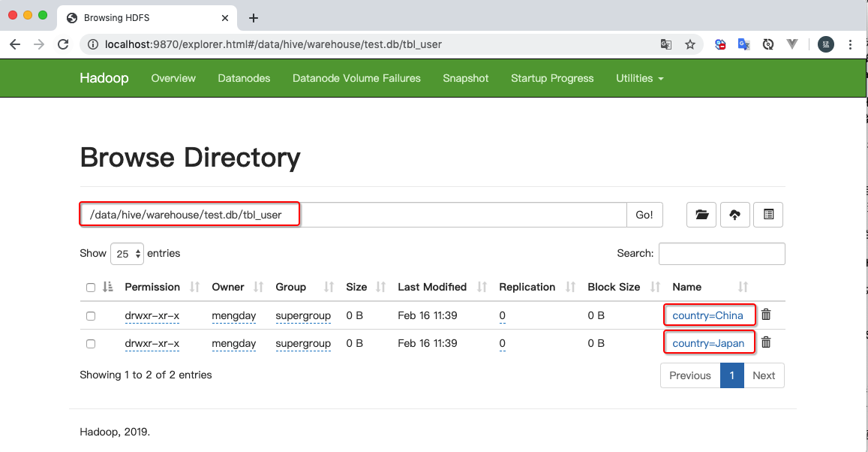The image size is (868, 452).
Task: Click the Hadoop brand link
Action: click(x=104, y=78)
